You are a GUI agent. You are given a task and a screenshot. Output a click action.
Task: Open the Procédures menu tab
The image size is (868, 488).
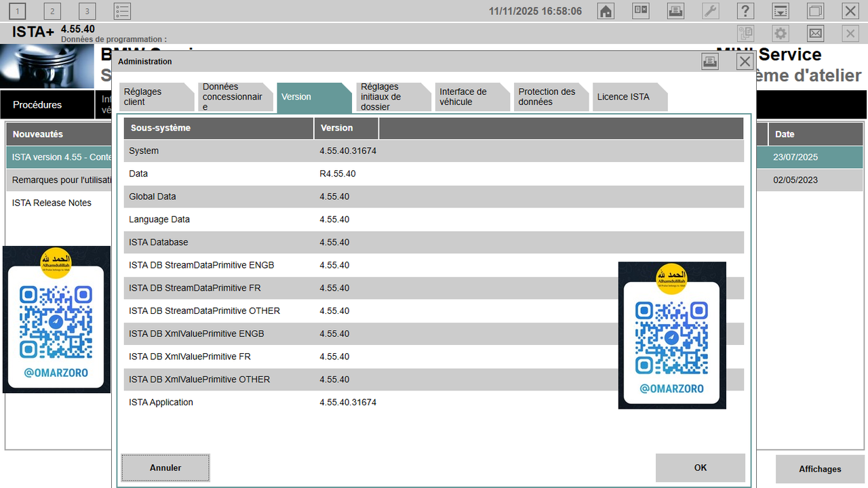[x=47, y=105]
